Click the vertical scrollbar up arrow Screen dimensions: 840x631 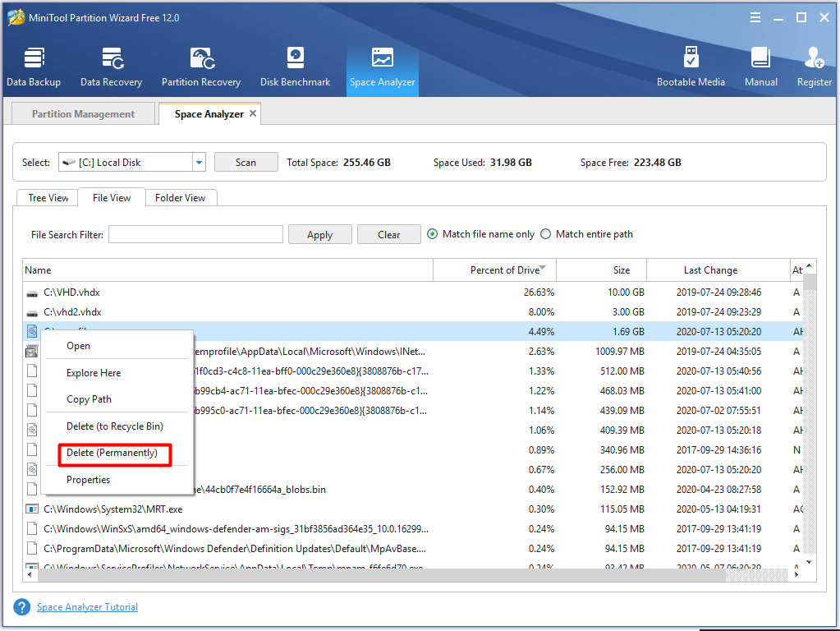(809, 265)
